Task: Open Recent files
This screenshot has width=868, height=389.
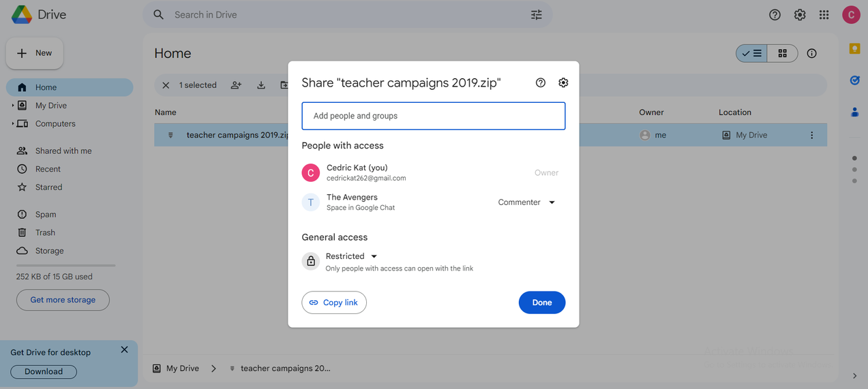Action: point(48,169)
